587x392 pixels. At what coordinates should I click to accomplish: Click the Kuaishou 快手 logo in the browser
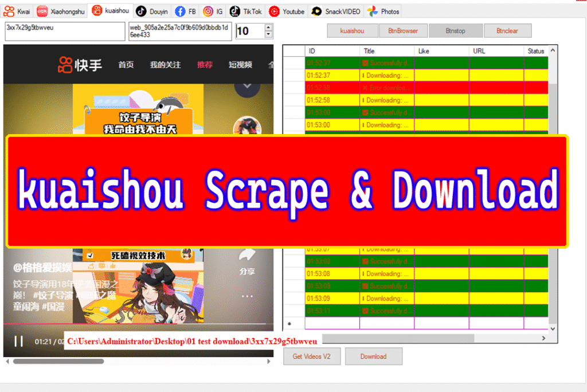tap(79, 65)
